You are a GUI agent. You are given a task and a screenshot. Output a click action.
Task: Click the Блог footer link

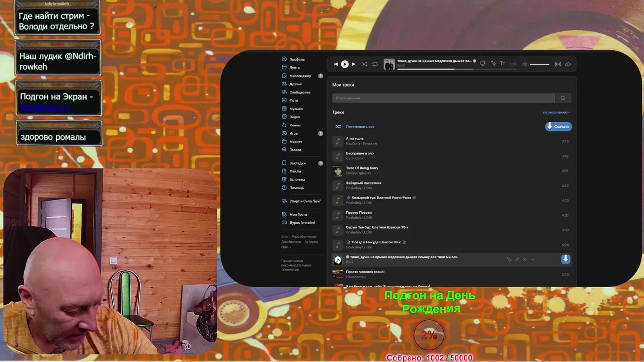pos(285,236)
